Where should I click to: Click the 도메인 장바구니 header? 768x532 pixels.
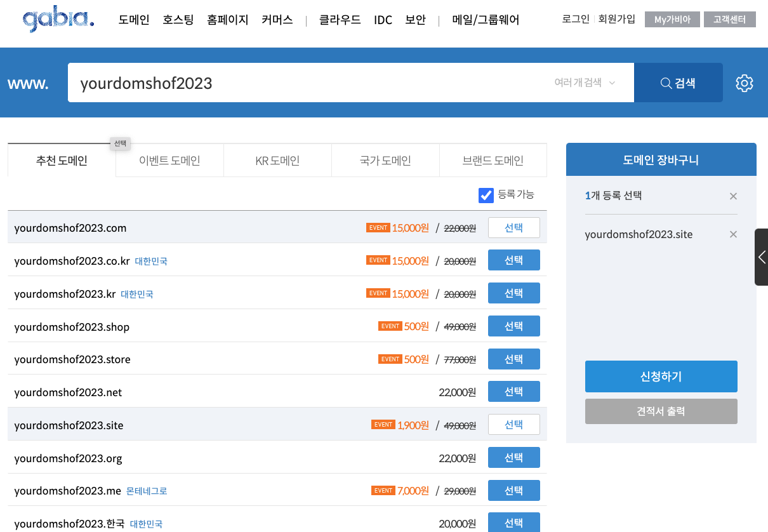(x=661, y=159)
